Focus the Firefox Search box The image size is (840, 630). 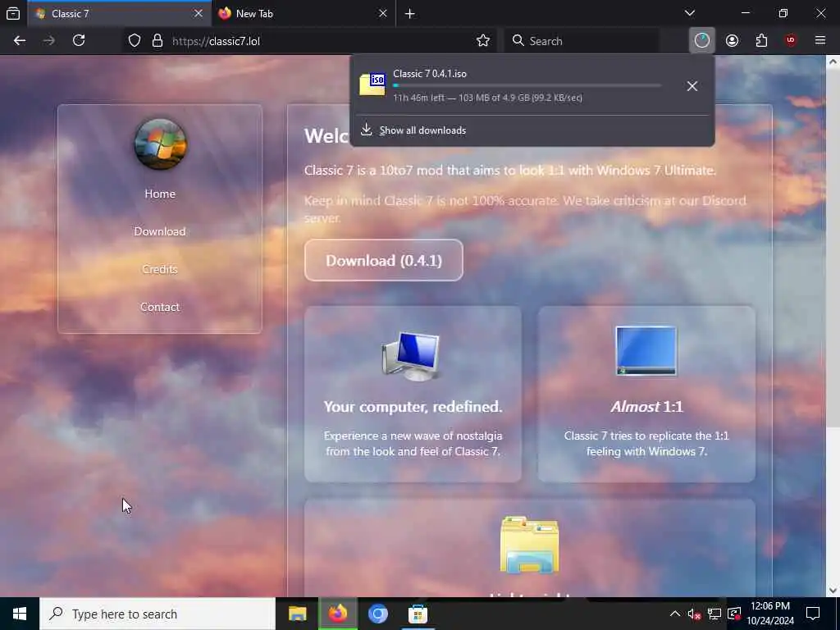(582, 41)
